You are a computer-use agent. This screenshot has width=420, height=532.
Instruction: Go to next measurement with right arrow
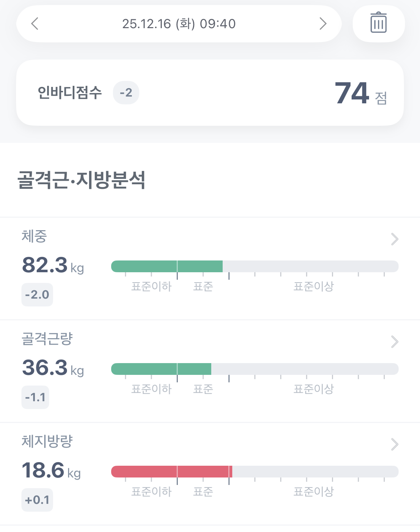tap(323, 24)
